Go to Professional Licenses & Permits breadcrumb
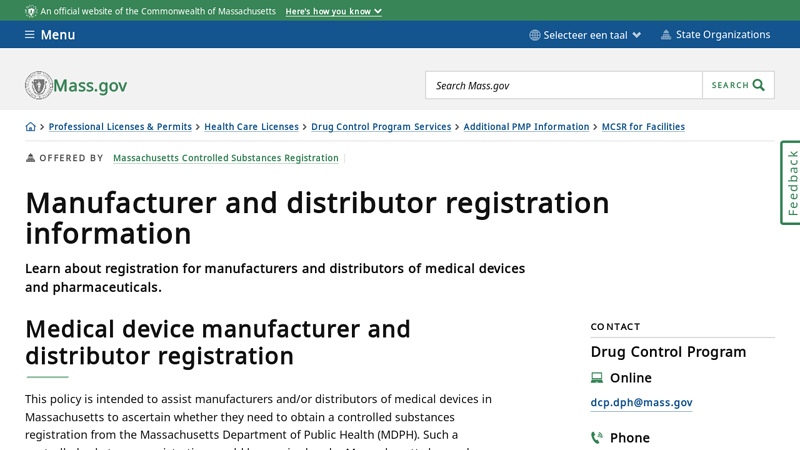This screenshot has height=450, width=800. coord(120,127)
